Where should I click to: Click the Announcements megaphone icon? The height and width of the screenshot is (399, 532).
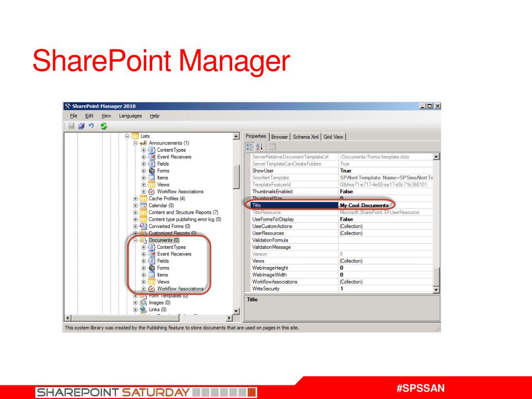[x=143, y=143]
